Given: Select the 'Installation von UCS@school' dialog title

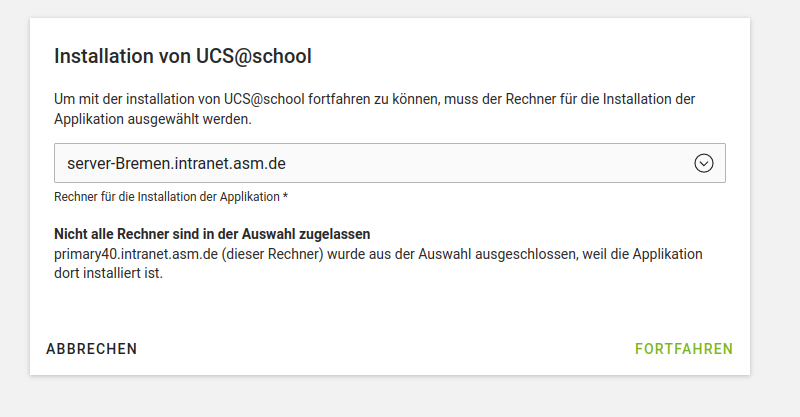Looking at the screenshot, I should (183, 56).
